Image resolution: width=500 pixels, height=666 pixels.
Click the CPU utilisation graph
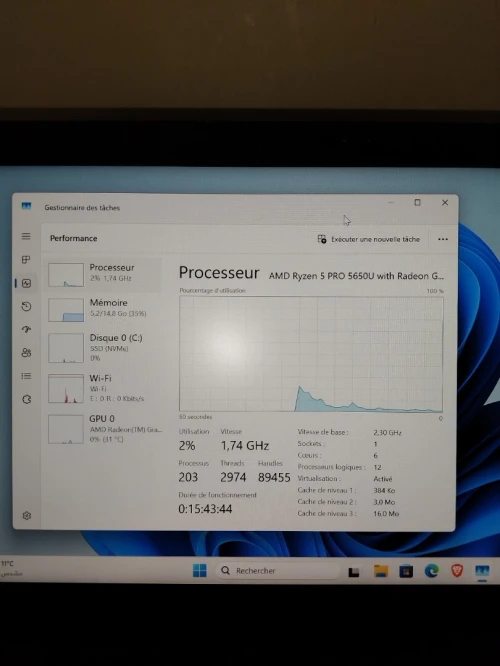(311, 354)
